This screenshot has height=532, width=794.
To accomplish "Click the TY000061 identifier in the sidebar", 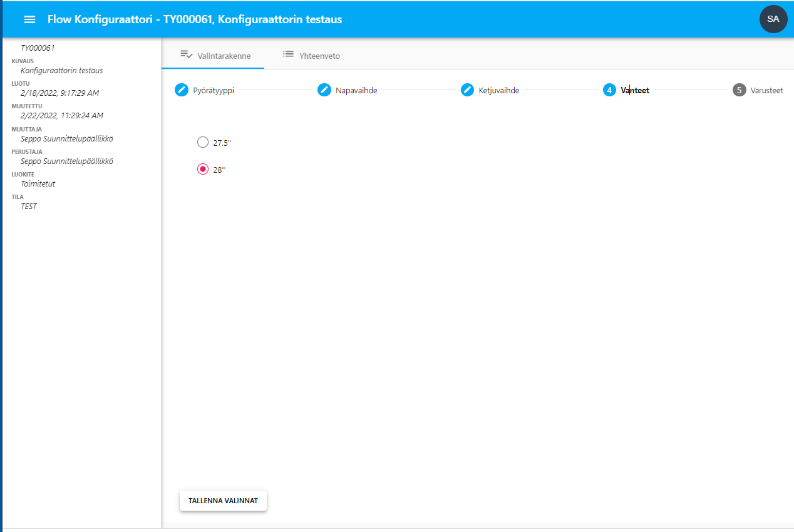I will click(x=38, y=48).
